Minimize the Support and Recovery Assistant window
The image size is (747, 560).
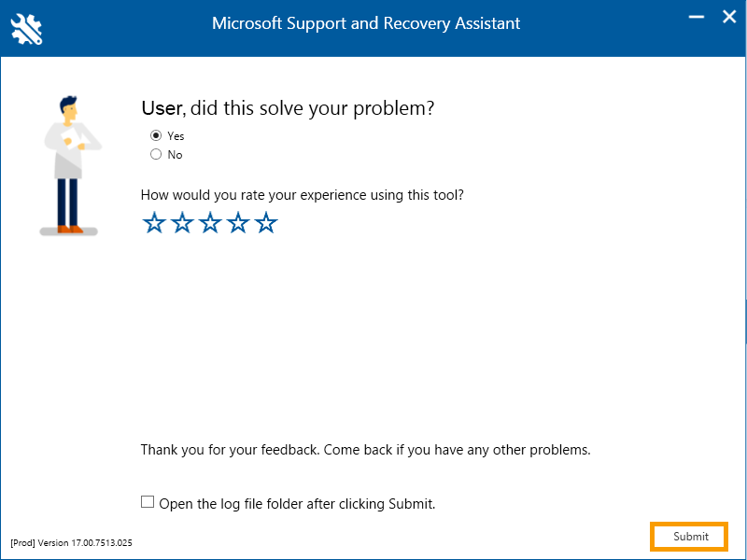click(697, 17)
